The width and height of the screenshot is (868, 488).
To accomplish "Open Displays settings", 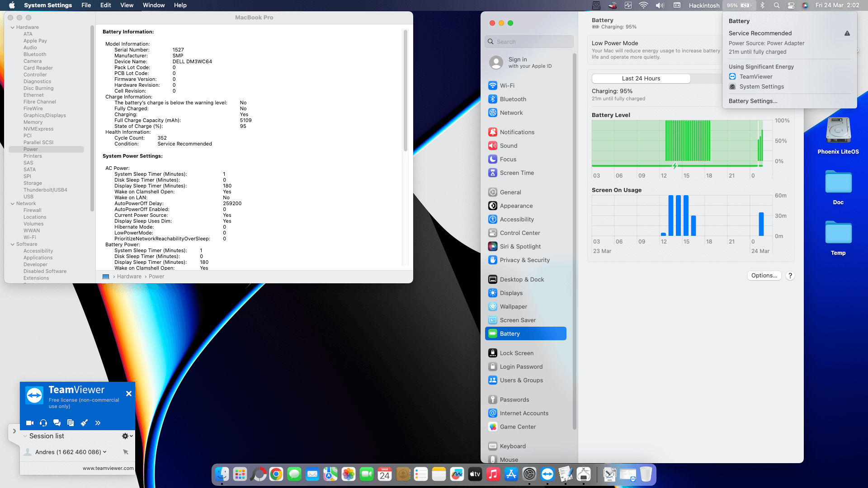I will [525, 293].
